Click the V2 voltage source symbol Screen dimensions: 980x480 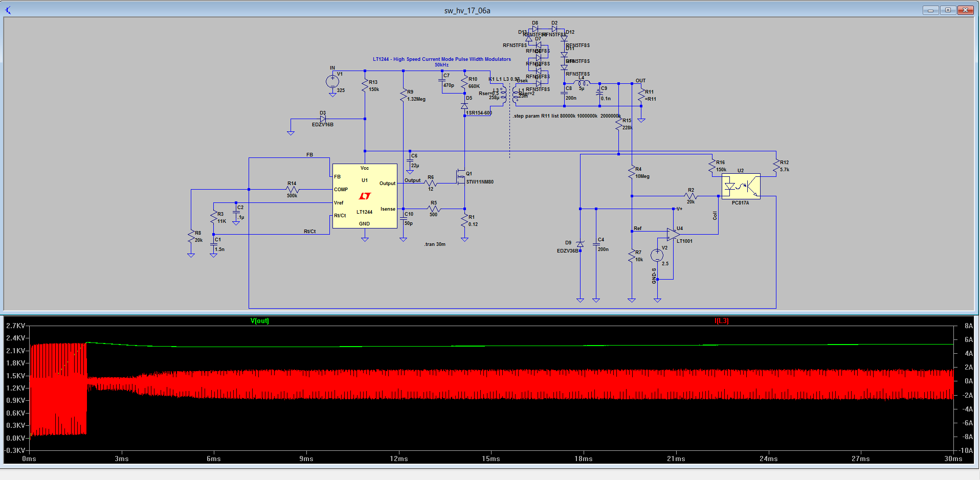coord(657,255)
